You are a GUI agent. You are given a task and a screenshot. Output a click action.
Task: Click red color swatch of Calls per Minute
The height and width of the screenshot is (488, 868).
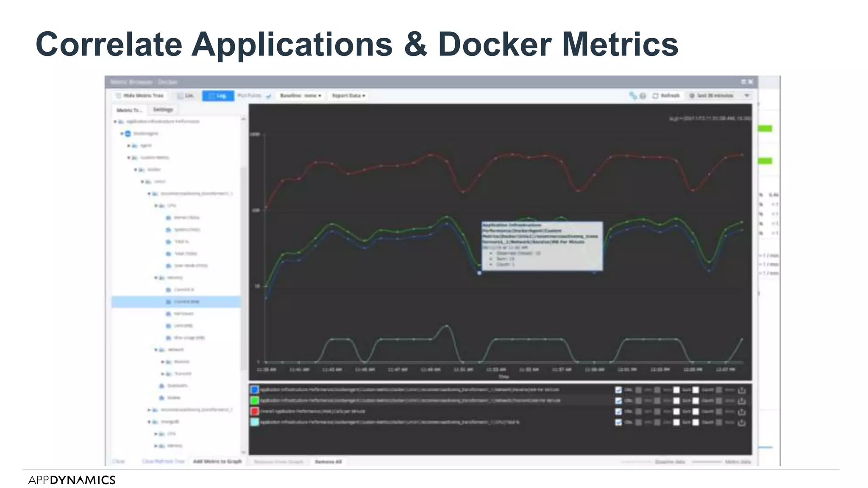[255, 411]
